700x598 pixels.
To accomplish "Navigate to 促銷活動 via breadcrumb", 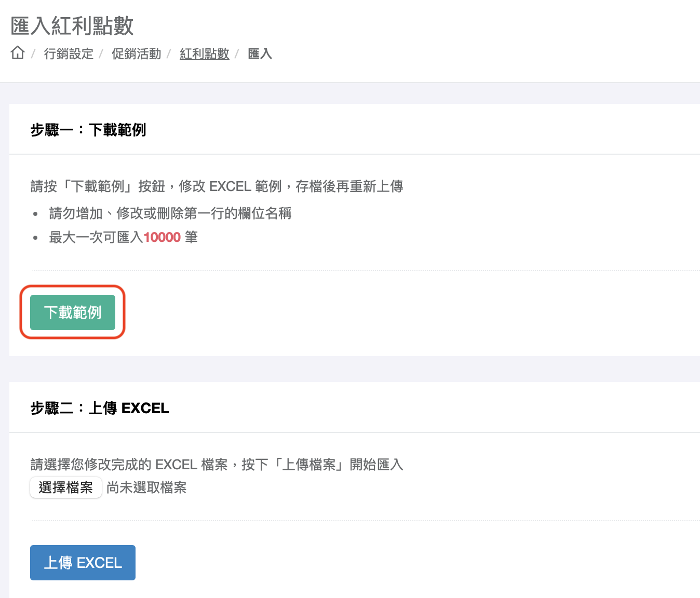I will tap(136, 54).
